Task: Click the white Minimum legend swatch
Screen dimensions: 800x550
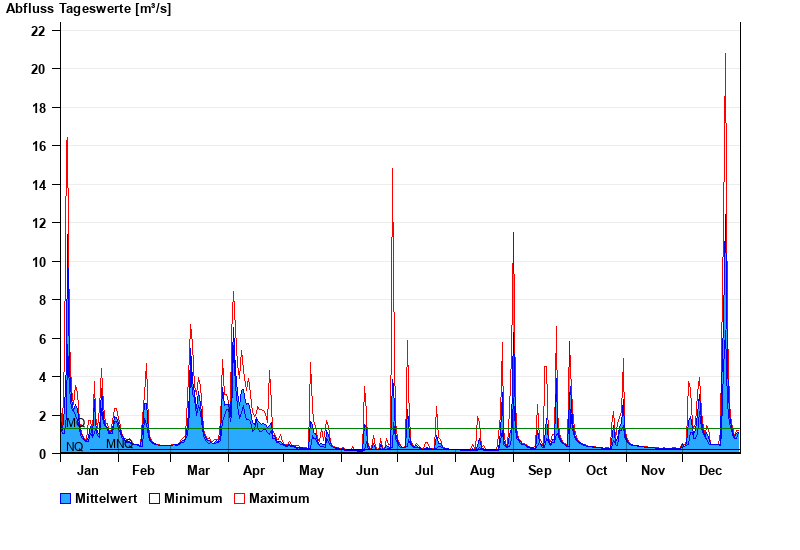Action: coord(155,498)
